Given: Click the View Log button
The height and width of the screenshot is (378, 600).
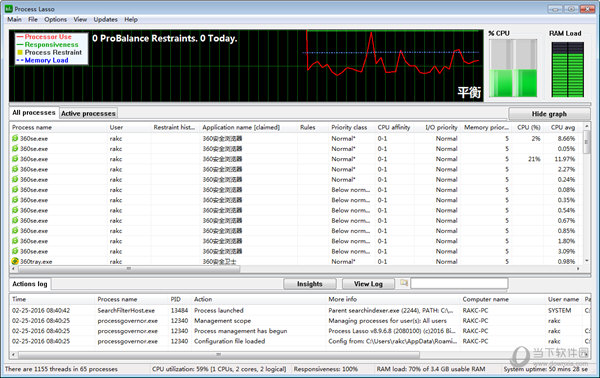Looking at the screenshot, I should 368,284.
